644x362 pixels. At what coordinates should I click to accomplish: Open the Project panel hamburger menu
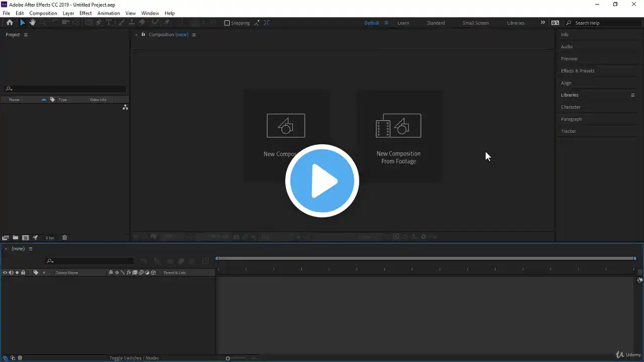(x=26, y=35)
